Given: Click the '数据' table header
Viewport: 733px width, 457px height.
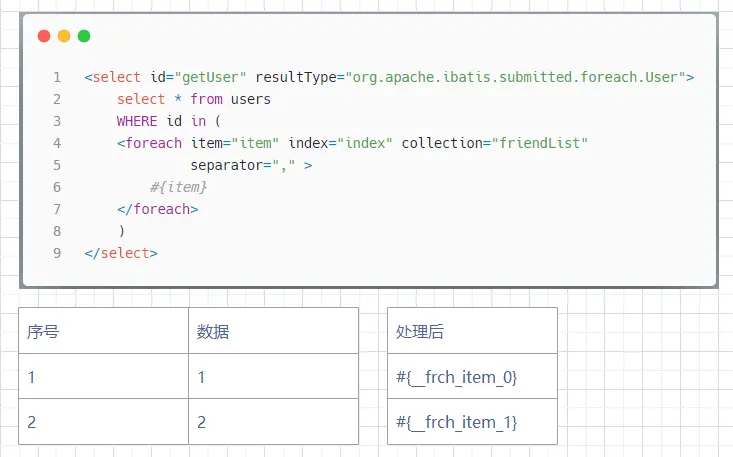Looking at the screenshot, I should (273, 331).
